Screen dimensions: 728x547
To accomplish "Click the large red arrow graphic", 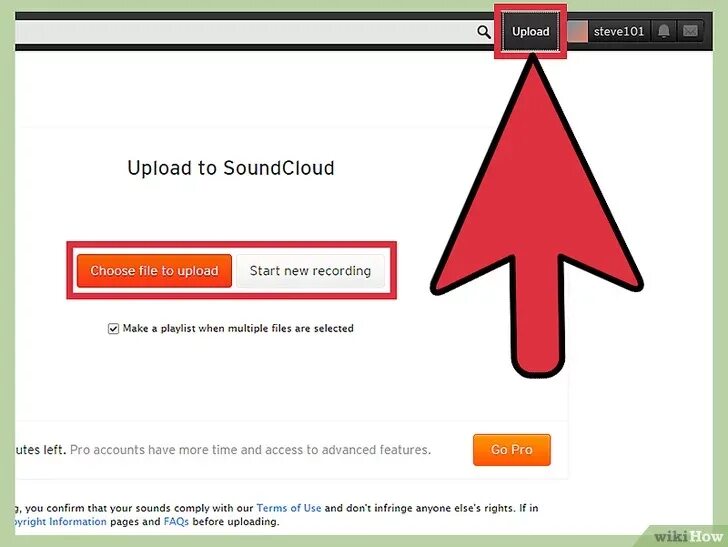I will (536, 214).
